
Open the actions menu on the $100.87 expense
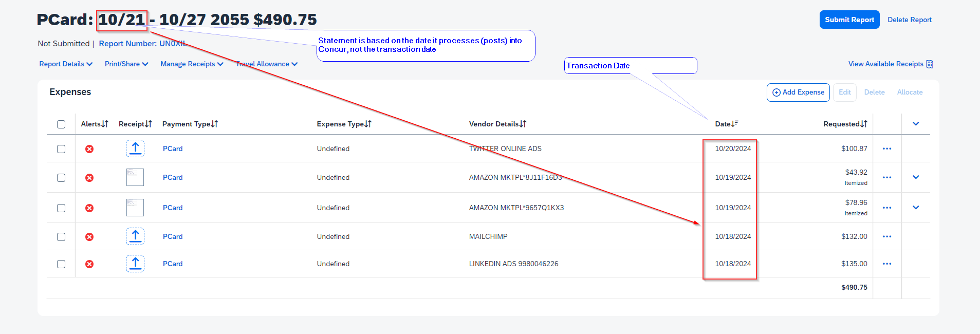click(887, 149)
